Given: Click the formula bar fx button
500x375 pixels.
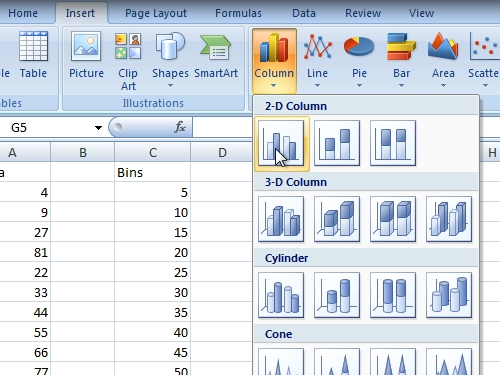Looking at the screenshot, I should click(x=180, y=127).
